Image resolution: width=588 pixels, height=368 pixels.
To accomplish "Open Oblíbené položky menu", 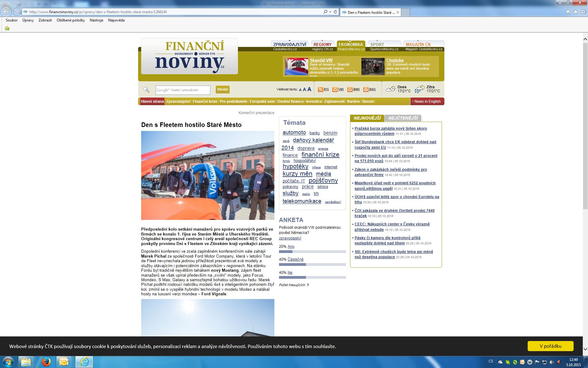I will 71,20.
